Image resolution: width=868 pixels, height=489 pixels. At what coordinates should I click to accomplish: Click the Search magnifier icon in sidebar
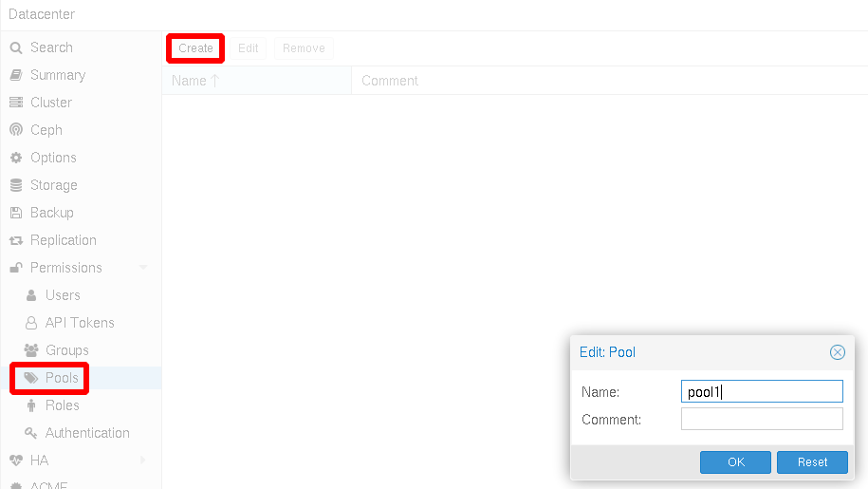(x=16, y=47)
